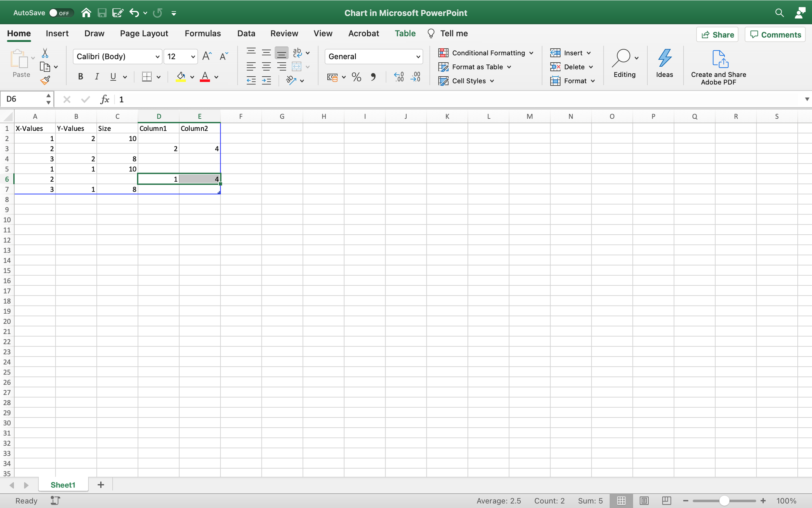Open the Comments button
The height and width of the screenshot is (508, 812).
[x=775, y=34]
